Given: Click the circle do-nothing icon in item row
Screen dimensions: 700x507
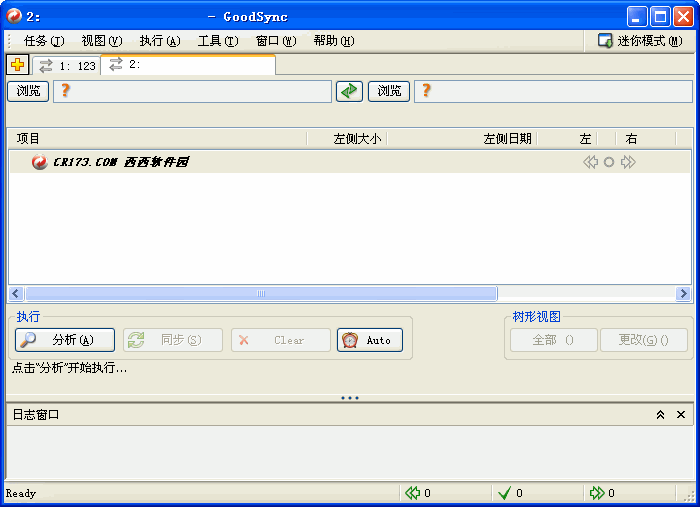Looking at the screenshot, I should (609, 162).
